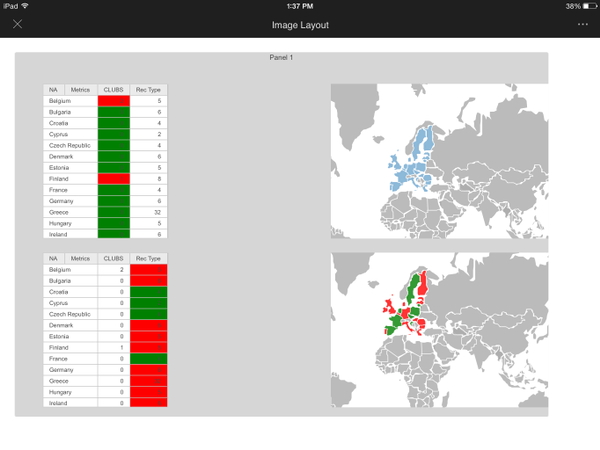This screenshot has width=600, height=450.
Task: Click the Rec Type header in top table
Action: pyautogui.click(x=148, y=90)
